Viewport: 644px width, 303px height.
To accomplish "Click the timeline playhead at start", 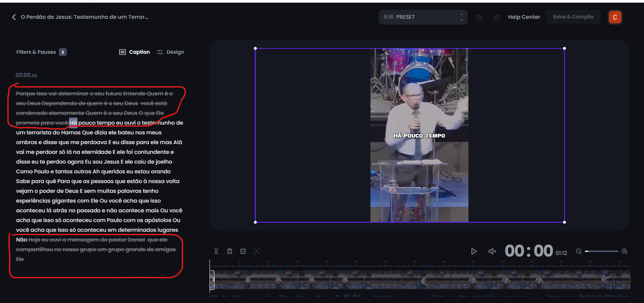I will pyautogui.click(x=210, y=275).
